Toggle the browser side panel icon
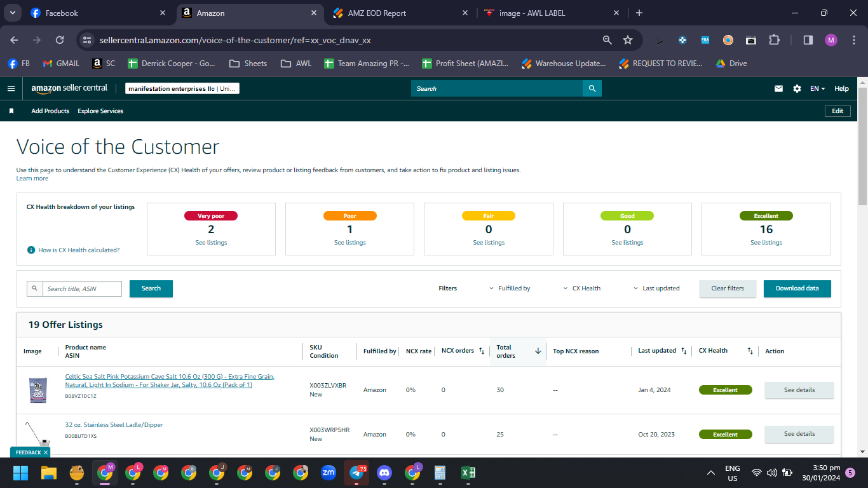The image size is (868, 488). [808, 40]
